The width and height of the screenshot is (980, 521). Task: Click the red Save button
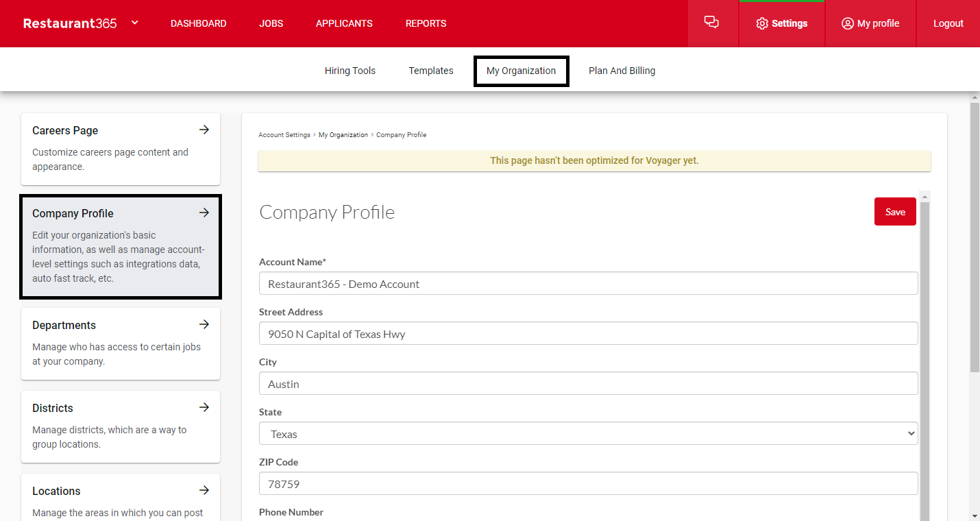click(x=895, y=212)
